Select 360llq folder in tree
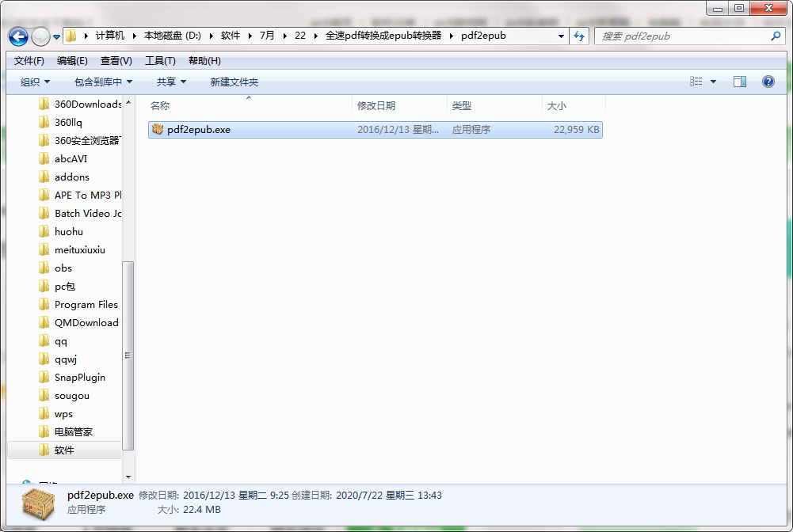Viewport: 793px width, 532px height. 61,122
